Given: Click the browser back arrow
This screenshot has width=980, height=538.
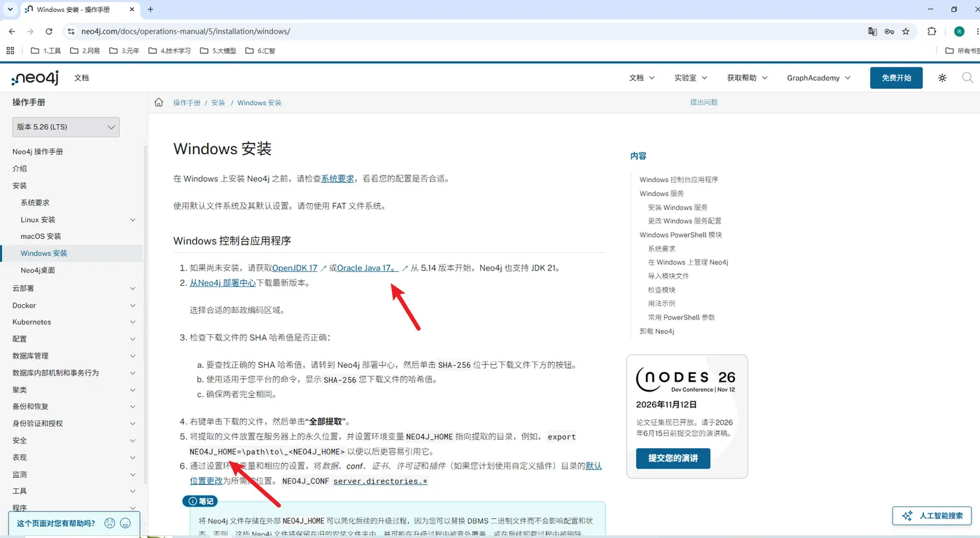Looking at the screenshot, I should pos(12,32).
